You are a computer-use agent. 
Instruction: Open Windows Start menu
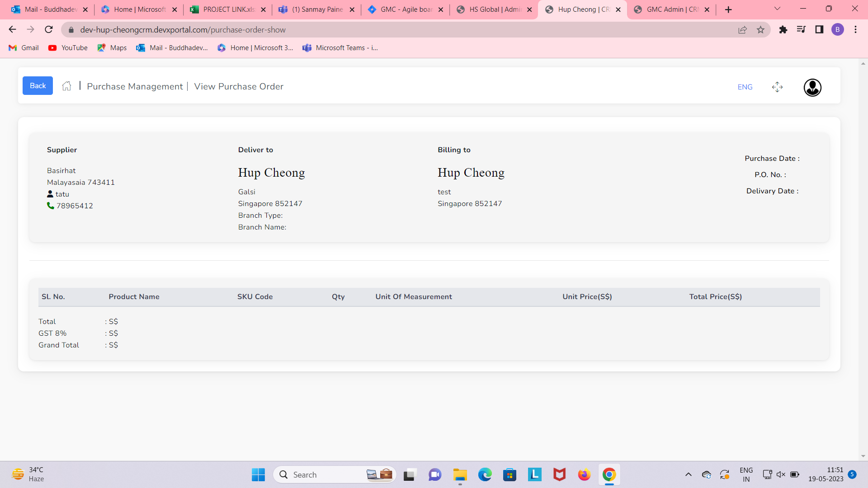click(258, 474)
